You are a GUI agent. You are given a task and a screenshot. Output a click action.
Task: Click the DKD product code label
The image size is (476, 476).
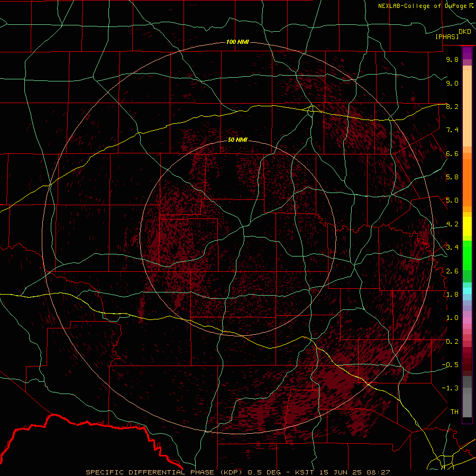coord(465,32)
